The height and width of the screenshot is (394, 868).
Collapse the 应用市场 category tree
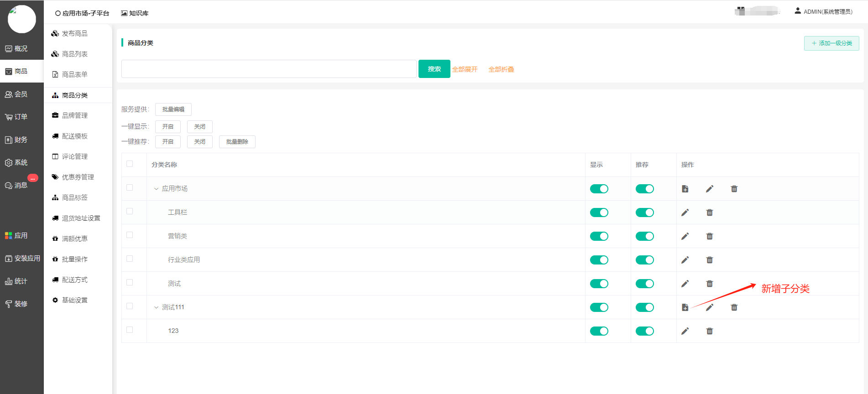click(x=156, y=189)
